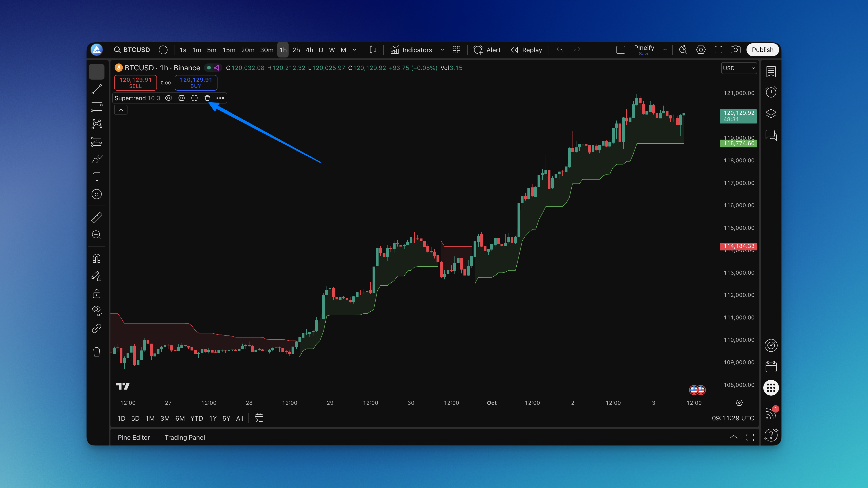Viewport: 868px width, 488px height.
Task: Activate the magnet snap mode
Action: point(97,259)
